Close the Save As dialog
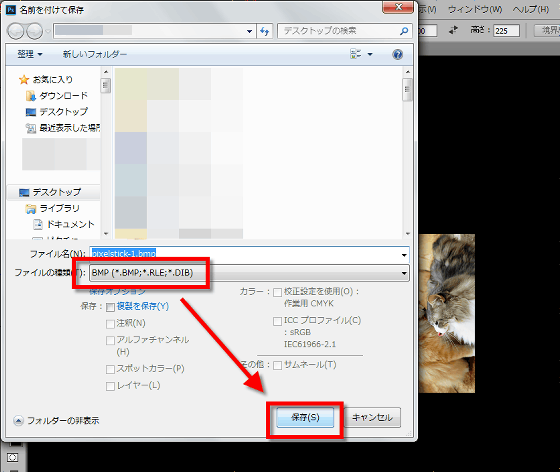 point(398,7)
